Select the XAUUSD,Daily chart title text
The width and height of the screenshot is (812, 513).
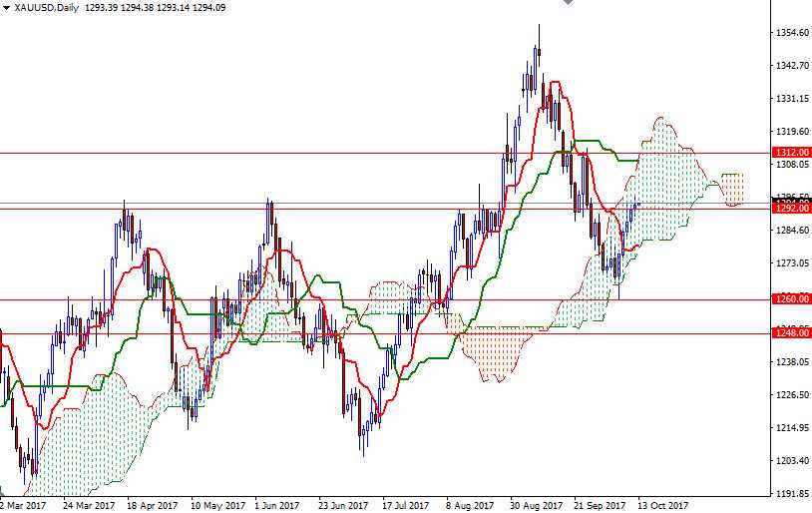tap(47, 8)
